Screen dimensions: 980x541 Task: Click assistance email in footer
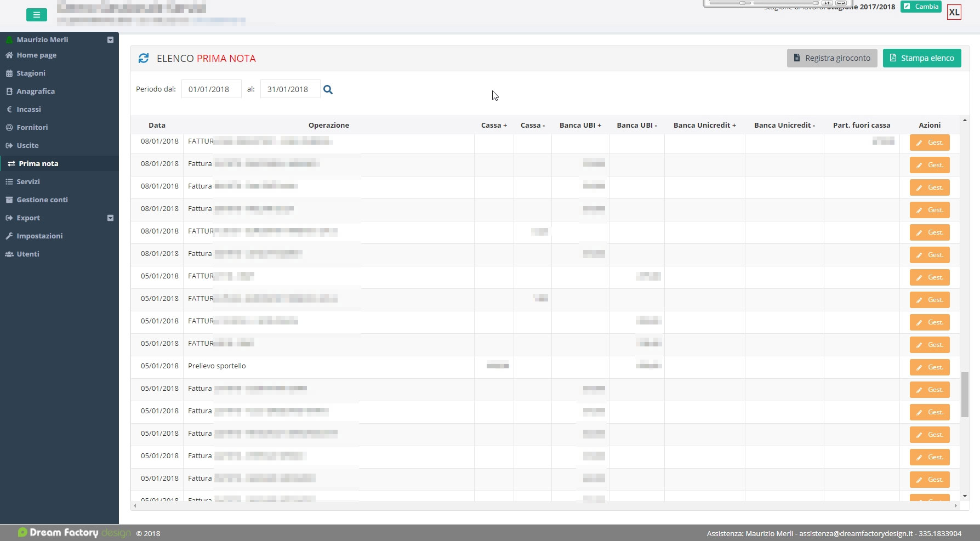pos(856,533)
